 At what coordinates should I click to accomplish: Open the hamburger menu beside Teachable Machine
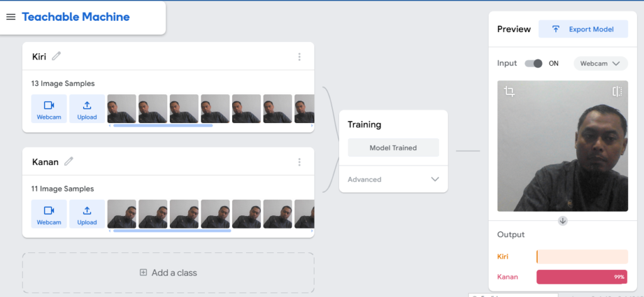click(11, 17)
